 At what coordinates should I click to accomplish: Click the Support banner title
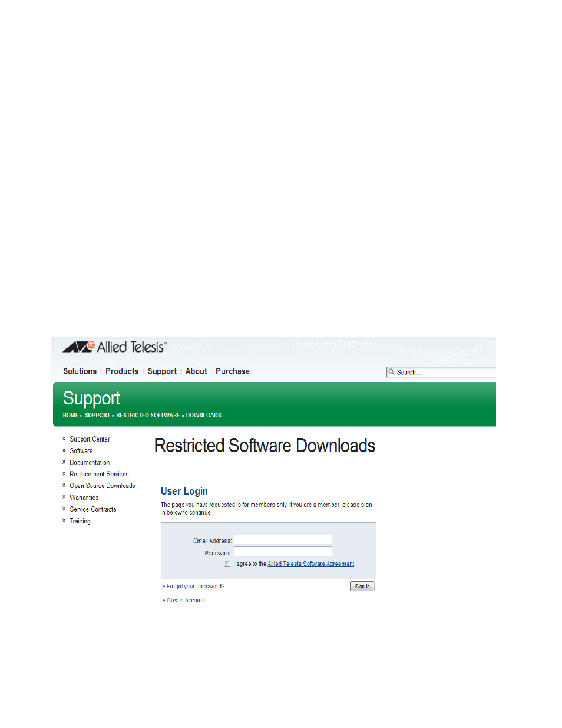(x=91, y=398)
